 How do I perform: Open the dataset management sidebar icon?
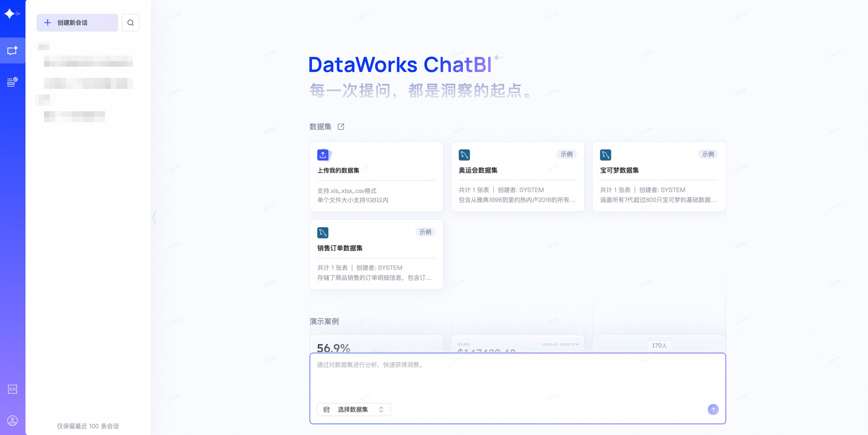click(13, 82)
